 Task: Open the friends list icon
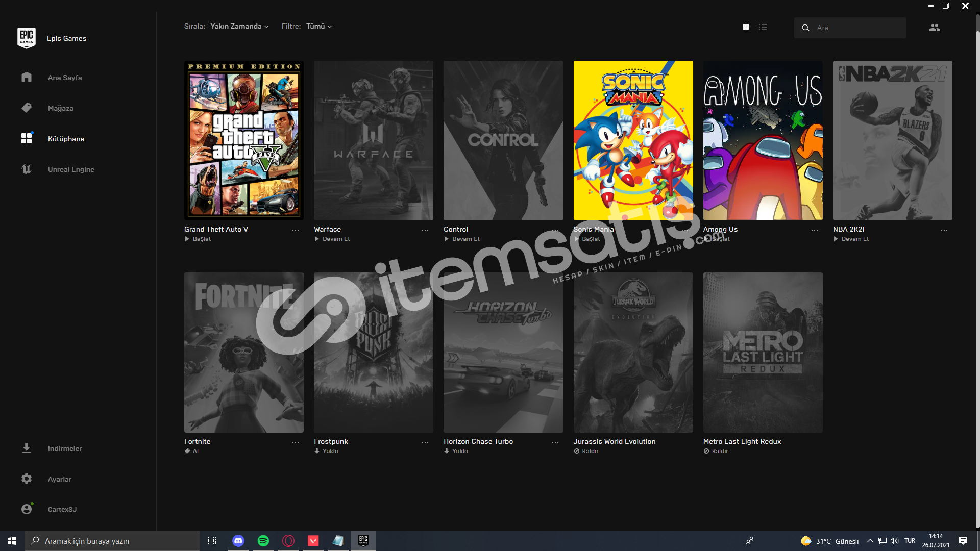point(934,28)
